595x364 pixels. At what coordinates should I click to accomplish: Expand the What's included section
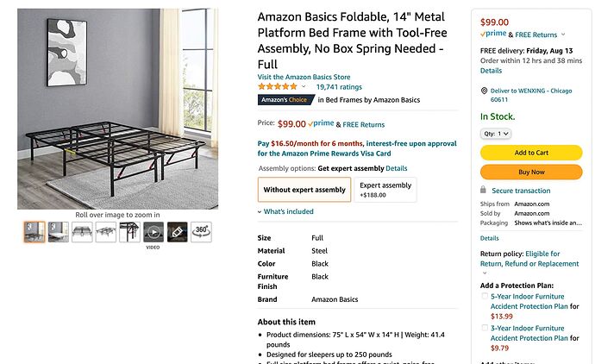click(285, 211)
